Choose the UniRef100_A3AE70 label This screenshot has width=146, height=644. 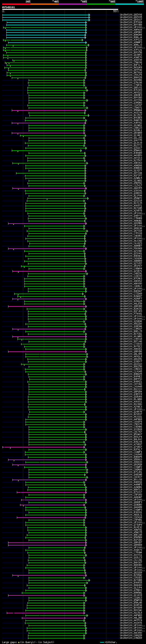click(131, 58)
